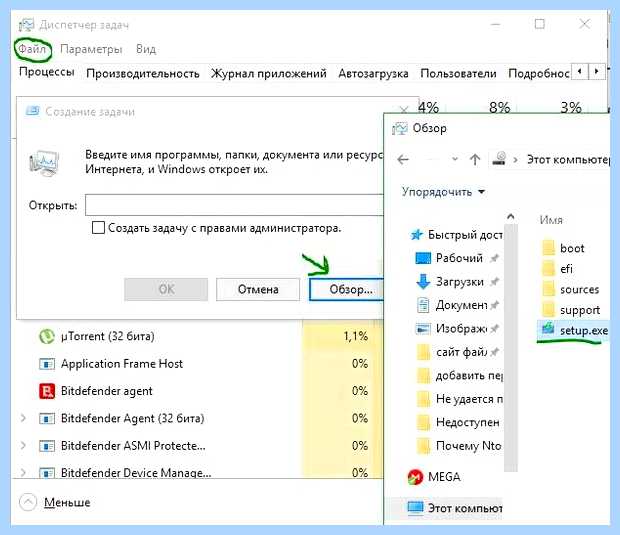
Task: Select the setup.exe file
Action: 575,330
